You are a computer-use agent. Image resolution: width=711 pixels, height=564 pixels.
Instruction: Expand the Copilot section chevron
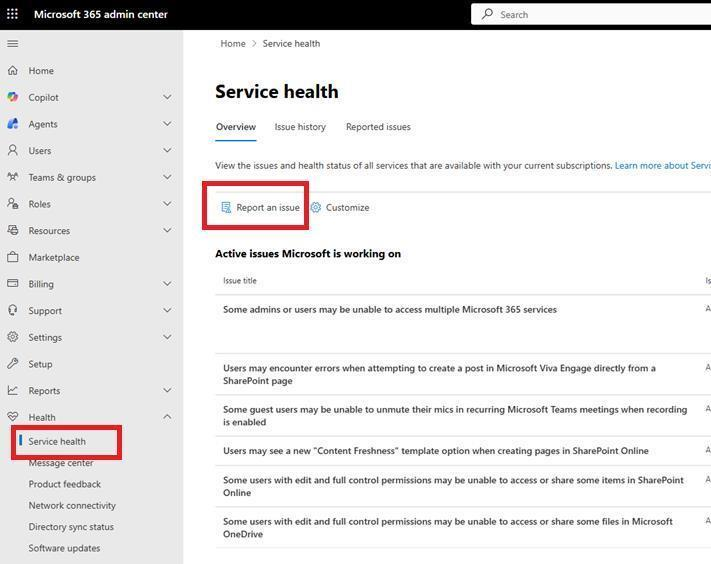(167, 97)
